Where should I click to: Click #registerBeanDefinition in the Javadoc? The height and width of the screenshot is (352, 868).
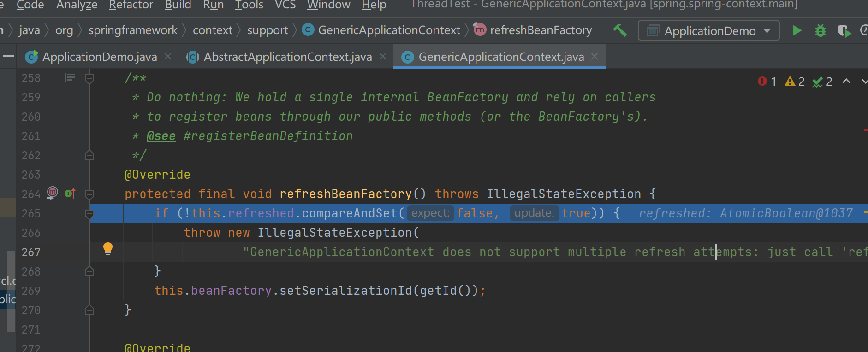268,136
